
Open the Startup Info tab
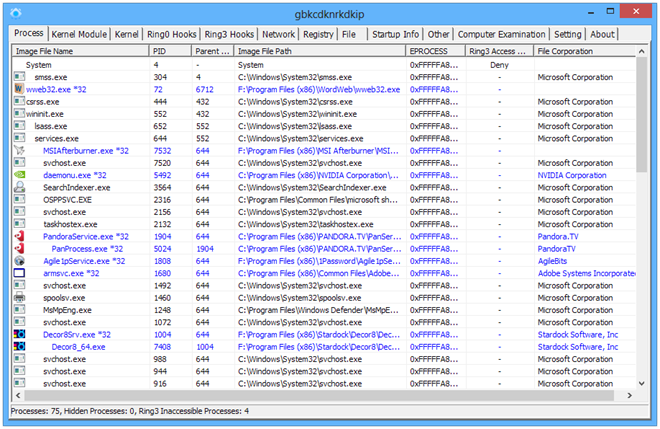click(x=395, y=35)
